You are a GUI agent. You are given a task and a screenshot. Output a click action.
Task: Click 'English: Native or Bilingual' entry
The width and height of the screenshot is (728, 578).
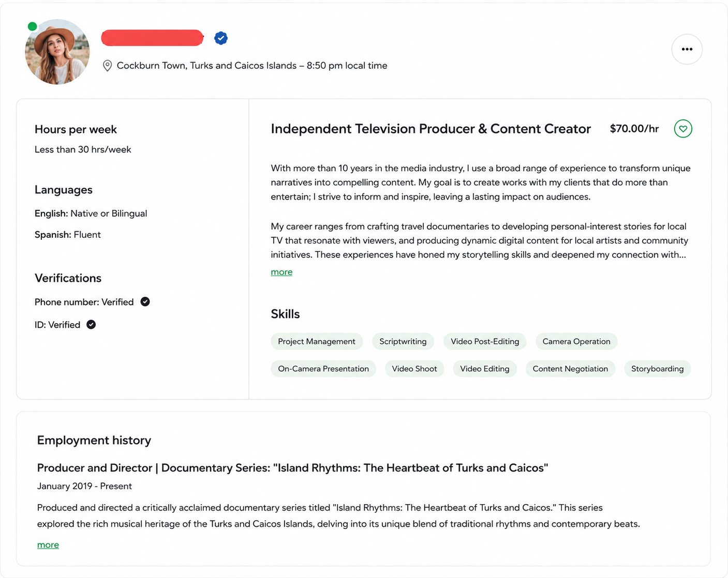[x=91, y=214]
